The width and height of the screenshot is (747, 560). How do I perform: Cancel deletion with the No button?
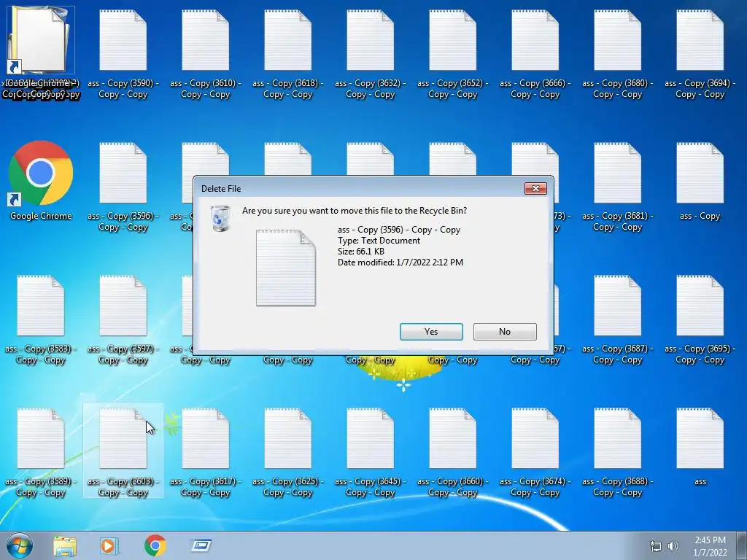[x=505, y=332]
